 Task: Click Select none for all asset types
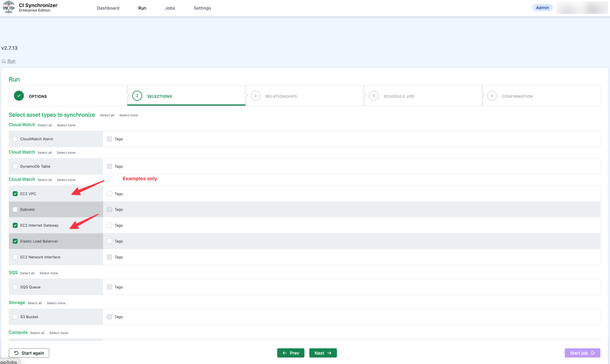pyautogui.click(x=129, y=115)
